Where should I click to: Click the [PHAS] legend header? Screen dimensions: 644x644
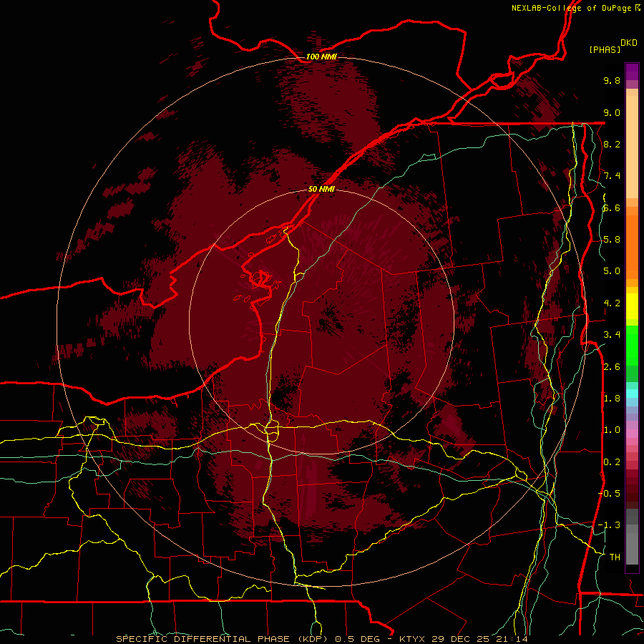[605, 50]
